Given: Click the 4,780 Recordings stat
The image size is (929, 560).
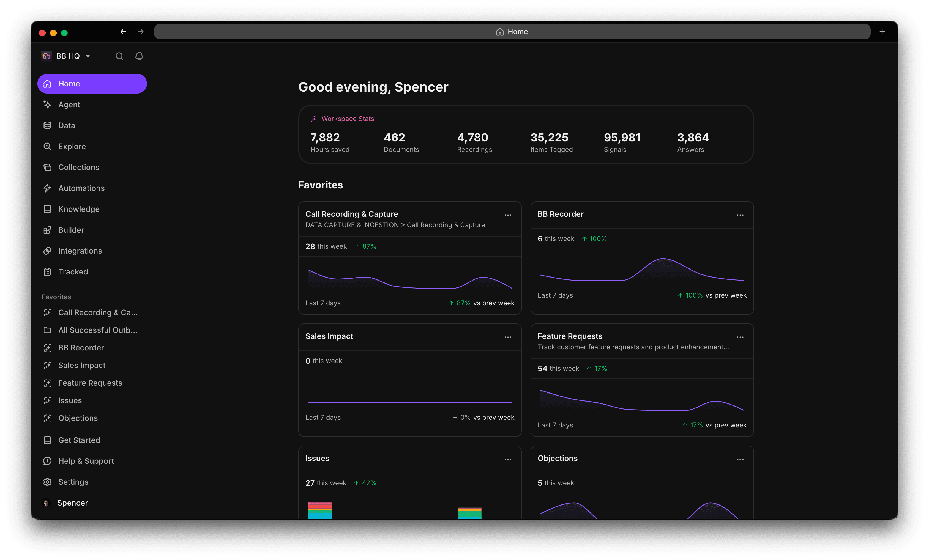Looking at the screenshot, I should 474,142.
